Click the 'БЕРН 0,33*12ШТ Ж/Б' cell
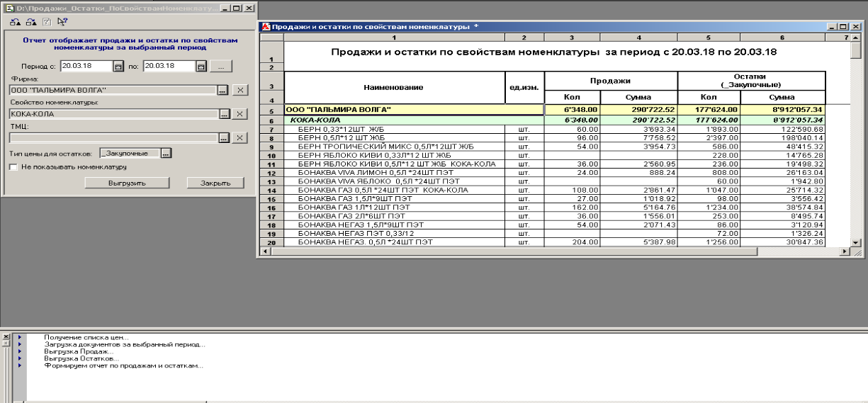 [x=394, y=130]
